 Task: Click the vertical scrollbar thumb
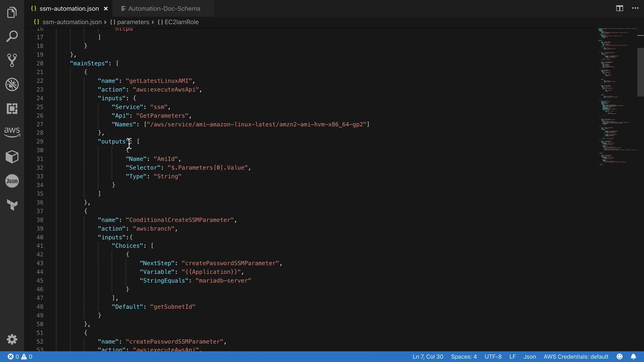pyautogui.click(x=640, y=72)
